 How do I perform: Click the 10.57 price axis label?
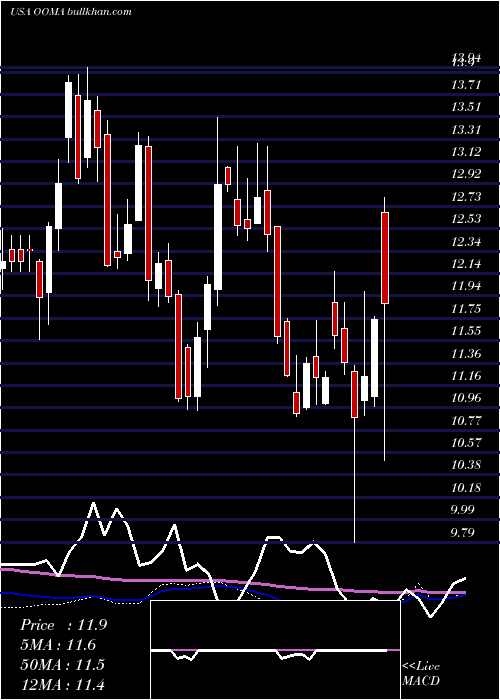click(x=466, y=443)
